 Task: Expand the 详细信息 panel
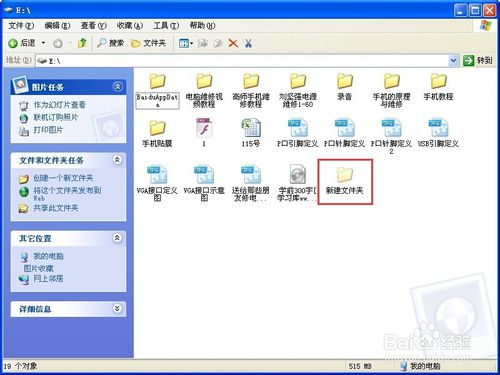[x=117, y=309]
